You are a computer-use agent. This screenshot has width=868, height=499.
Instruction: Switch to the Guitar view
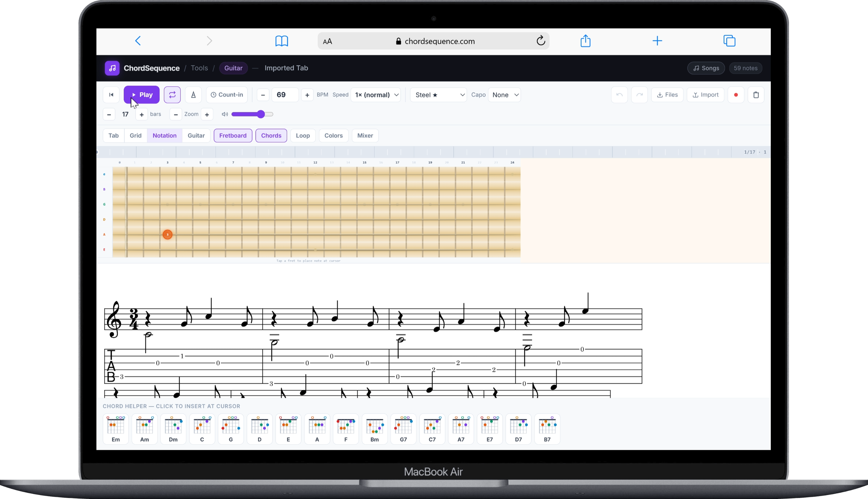coord(196,135)
